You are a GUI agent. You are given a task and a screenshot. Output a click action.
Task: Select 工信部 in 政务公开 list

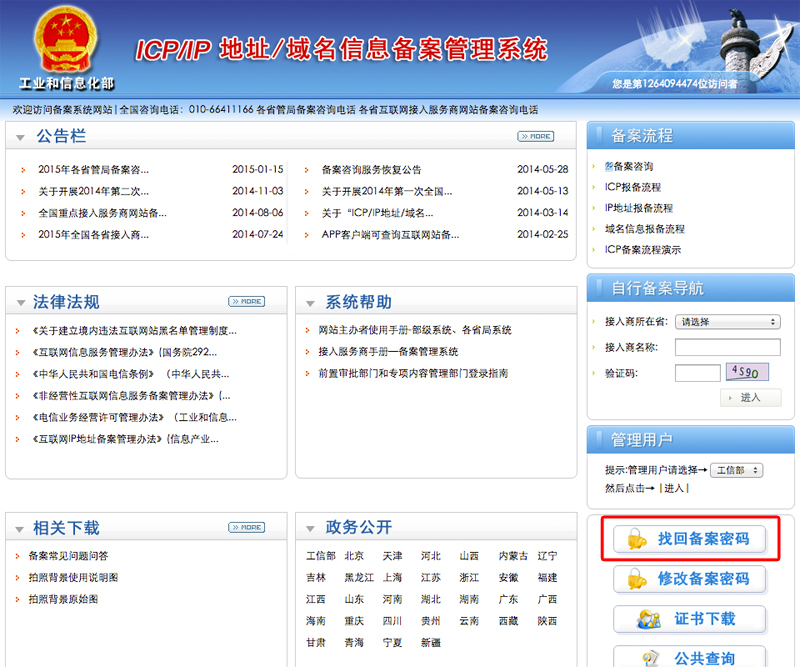coord(321,556)
